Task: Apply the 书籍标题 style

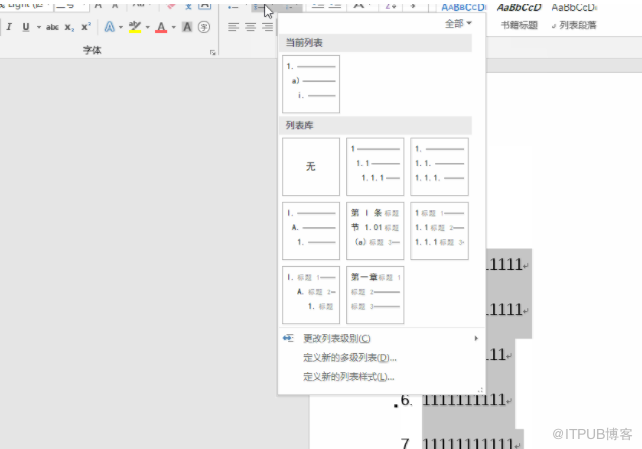Action: click(x=518, y=25)
